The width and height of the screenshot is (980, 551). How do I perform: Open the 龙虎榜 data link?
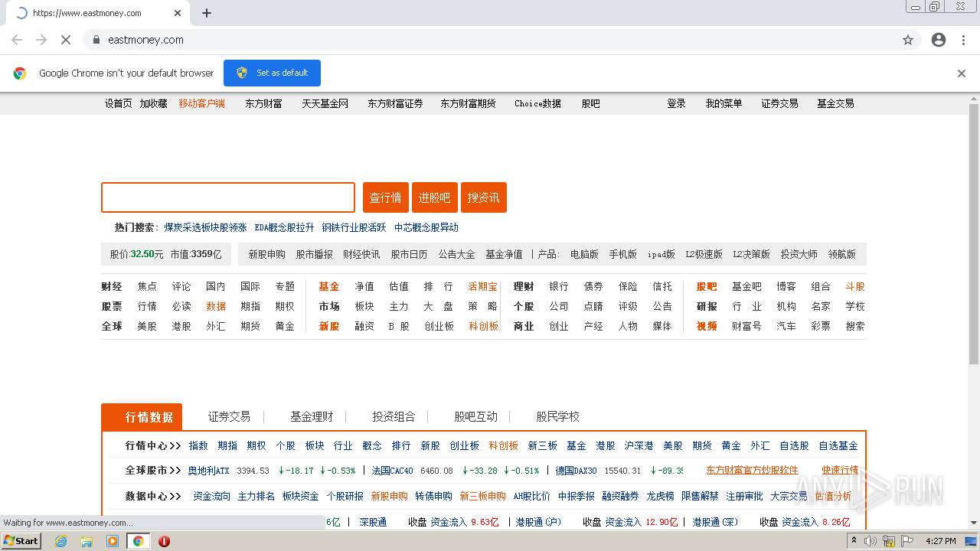point(660,496)
